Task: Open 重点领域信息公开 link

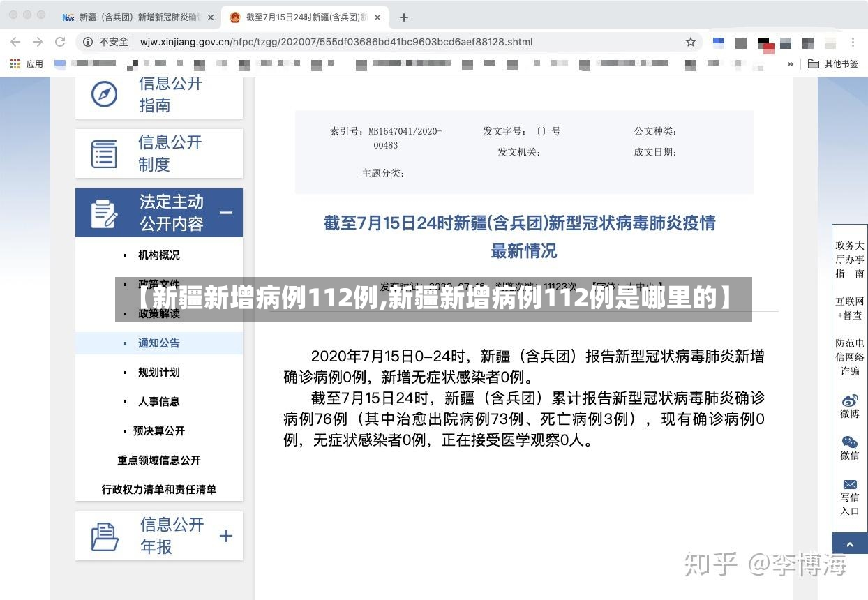Action: (x=159, y=460)
